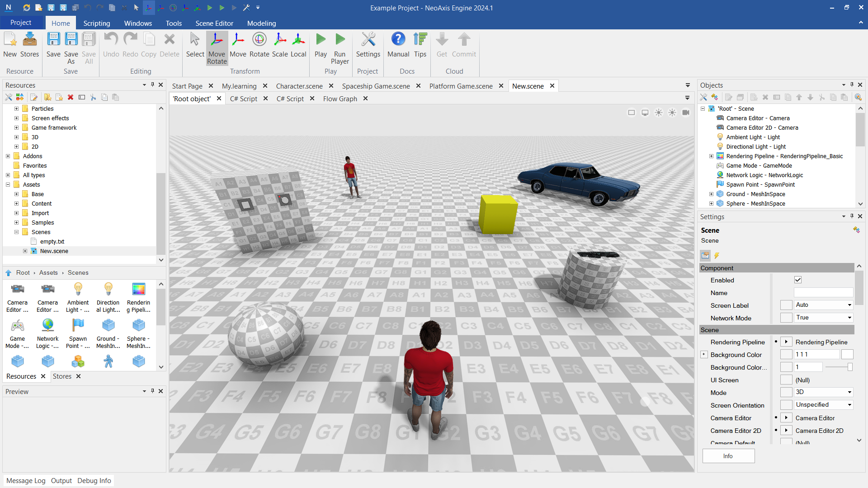Toggle the Enabled checkbox
This screenshot has height=488, width=868.
click(798, 280)
